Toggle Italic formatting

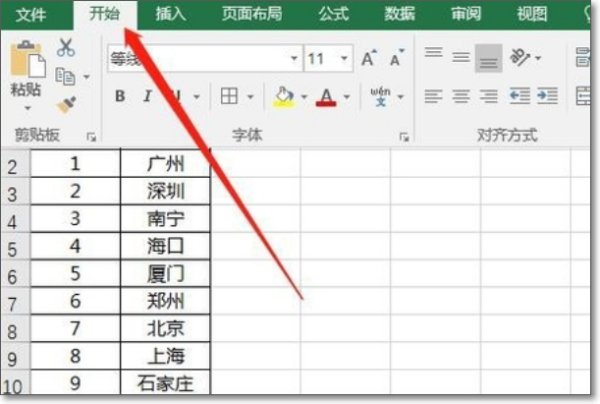click(148, 96)
